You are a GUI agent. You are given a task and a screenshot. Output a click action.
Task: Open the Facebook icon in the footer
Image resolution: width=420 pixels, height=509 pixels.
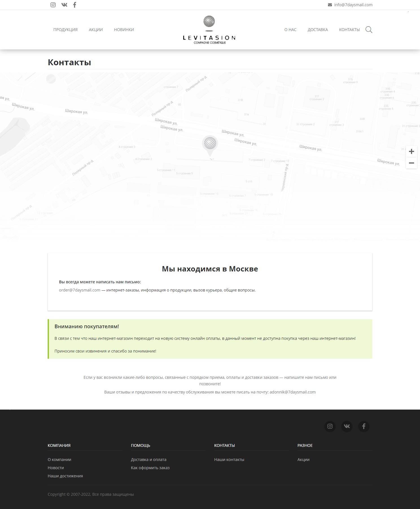pyautogui.click(x=364, y=426)
